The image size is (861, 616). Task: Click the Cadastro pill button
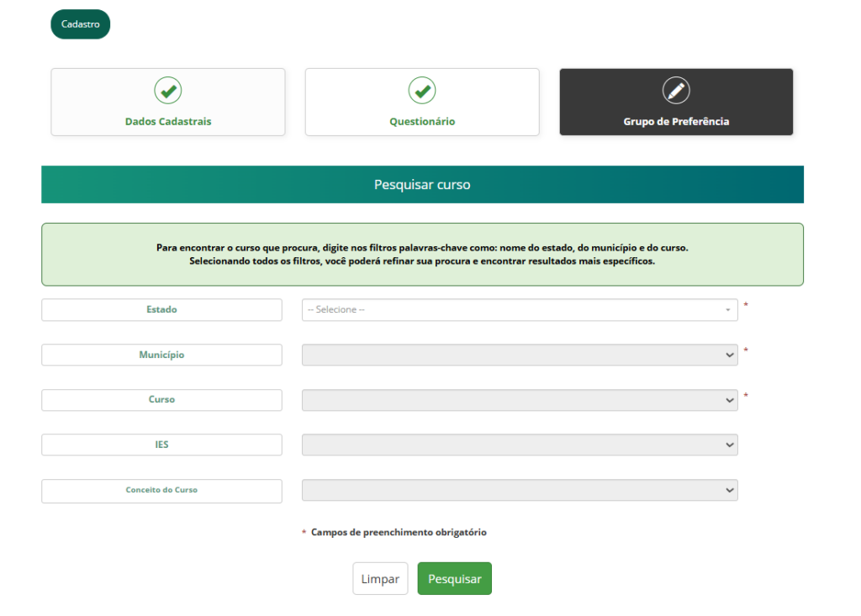click(x=81, y=24)
